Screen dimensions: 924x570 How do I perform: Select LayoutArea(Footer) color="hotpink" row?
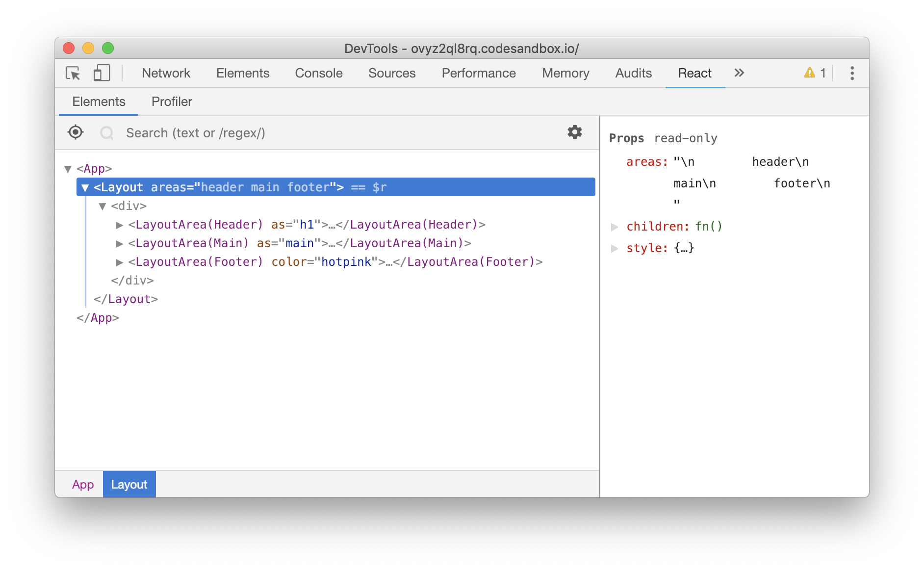[335, 262]
